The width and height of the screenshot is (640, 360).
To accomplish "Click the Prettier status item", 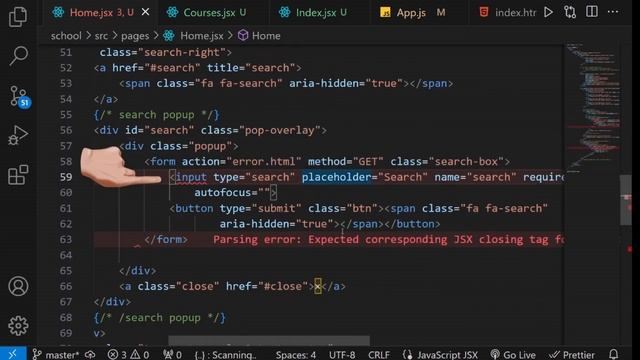I will tap(571, 355).
